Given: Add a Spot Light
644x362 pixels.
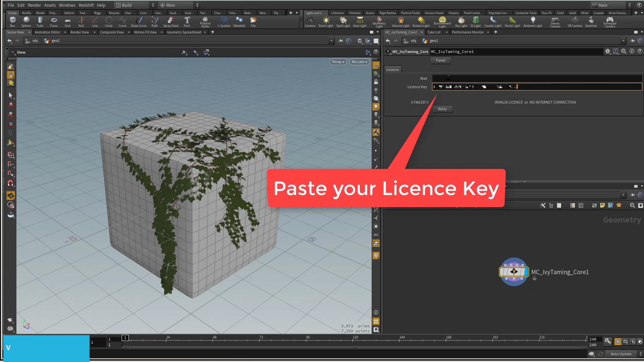Looking at the screenshot, I should pos(343,22).
